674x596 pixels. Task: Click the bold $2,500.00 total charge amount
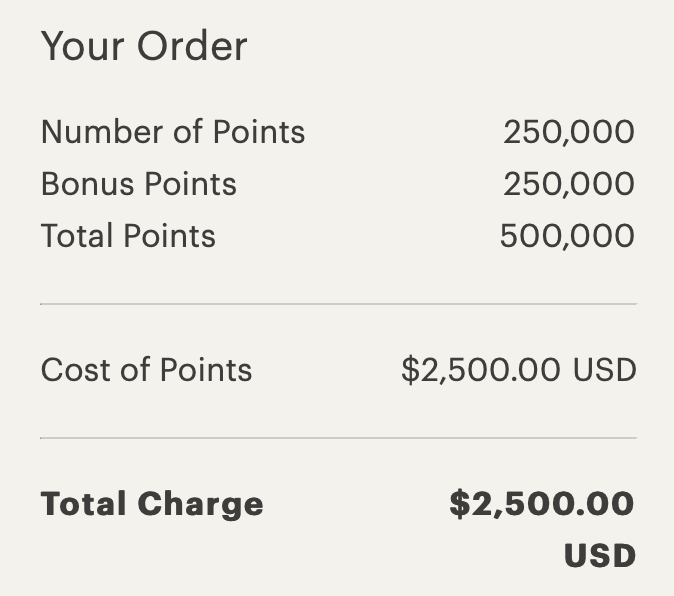pos(542,504)
